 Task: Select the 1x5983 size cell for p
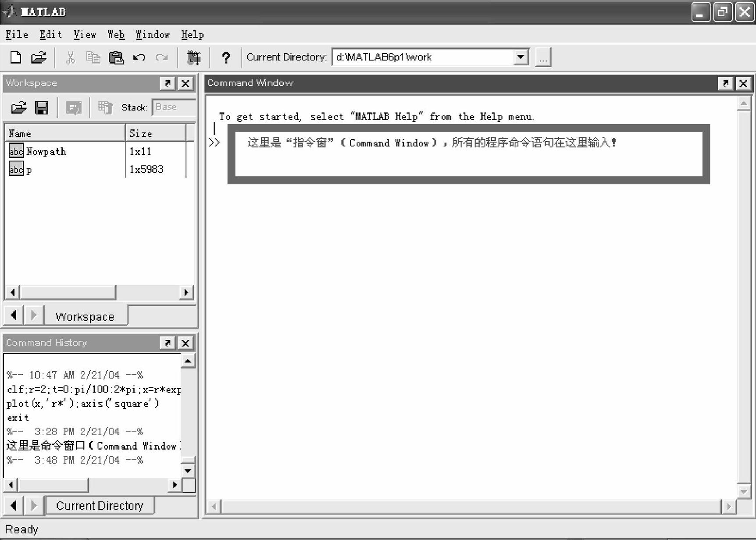pos(146,169)
